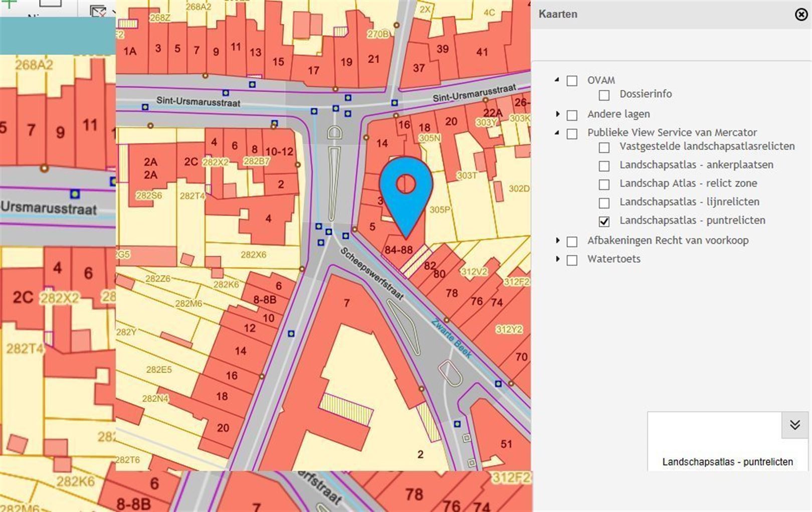
Task: Uncheck Landschapsatlas - puntrelicten layer
Action: point(604,221)
